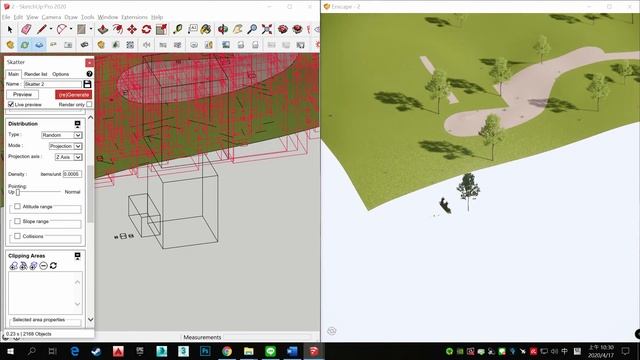
Task: Toggle Live preview checkbox
Action: coord(11,104)
